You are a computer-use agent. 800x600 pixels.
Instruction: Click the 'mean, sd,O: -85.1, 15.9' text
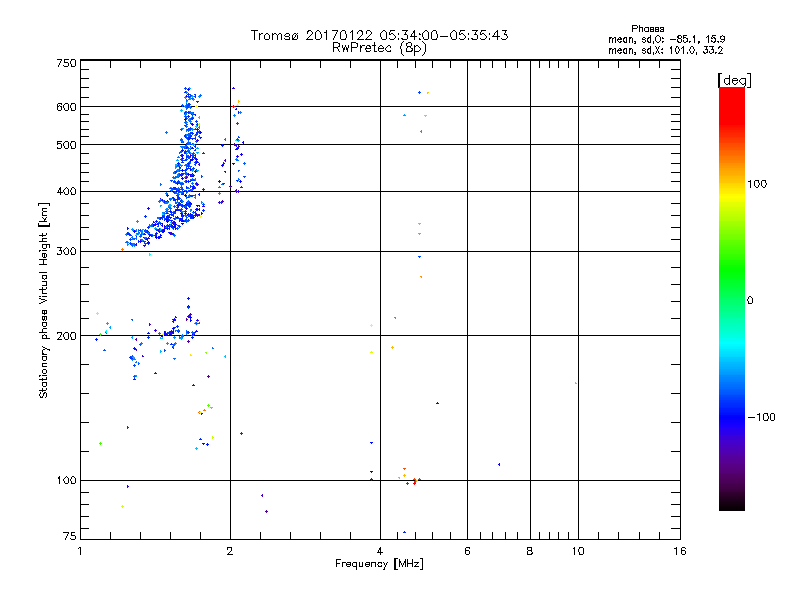[666, 39]
